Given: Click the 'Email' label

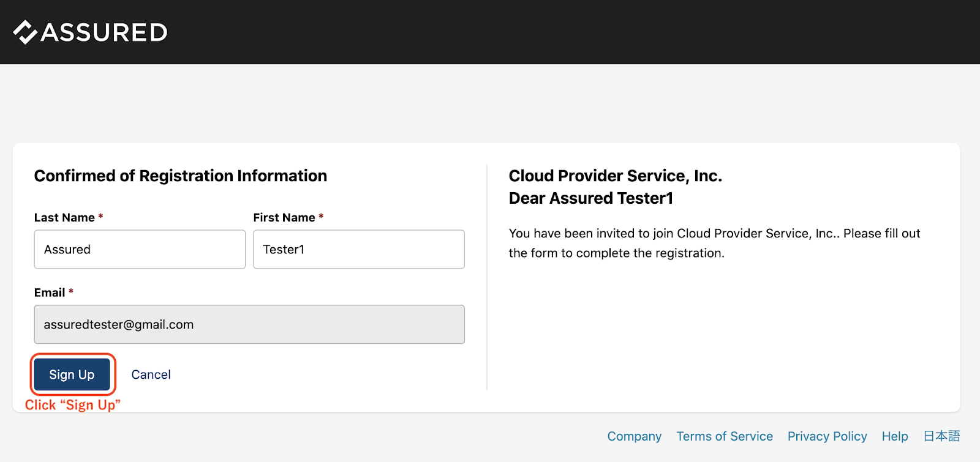Looking at the screenshot, I should (50, 292).
